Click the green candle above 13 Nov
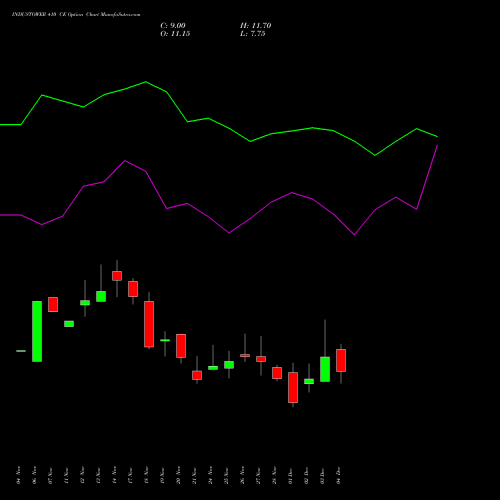Screen dimensions: 500x500 coord(101,296)
